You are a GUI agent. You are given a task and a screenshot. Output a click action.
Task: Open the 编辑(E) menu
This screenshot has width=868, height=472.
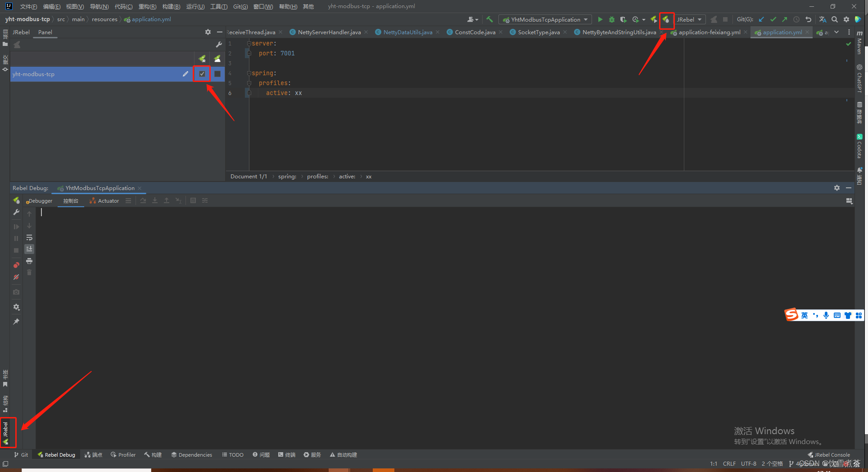click(x=52, y=6)
